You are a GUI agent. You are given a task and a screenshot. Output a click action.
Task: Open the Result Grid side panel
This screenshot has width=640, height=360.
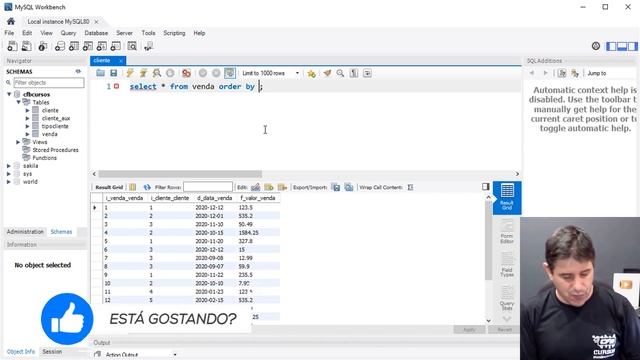pos(507,198)
